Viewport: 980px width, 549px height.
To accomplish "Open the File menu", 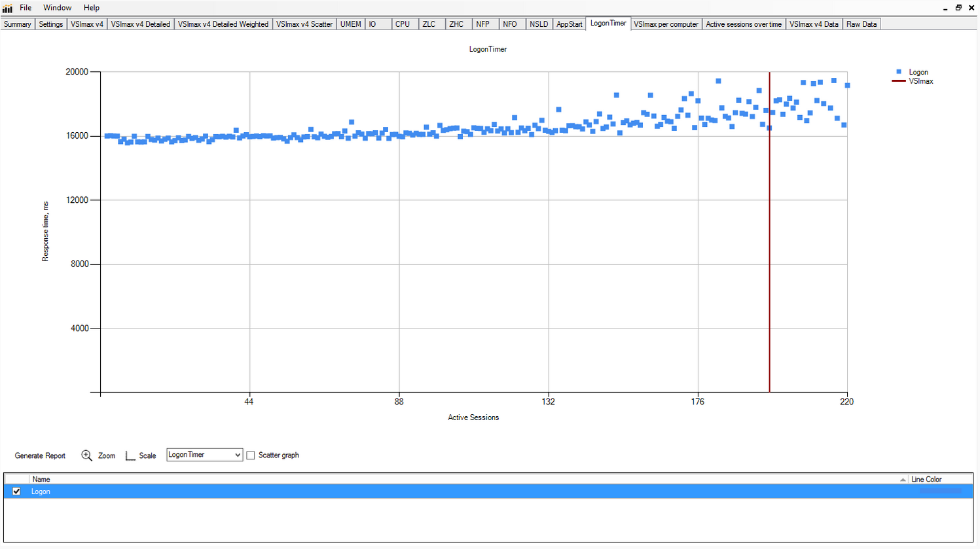I will (x=26, y=8).
